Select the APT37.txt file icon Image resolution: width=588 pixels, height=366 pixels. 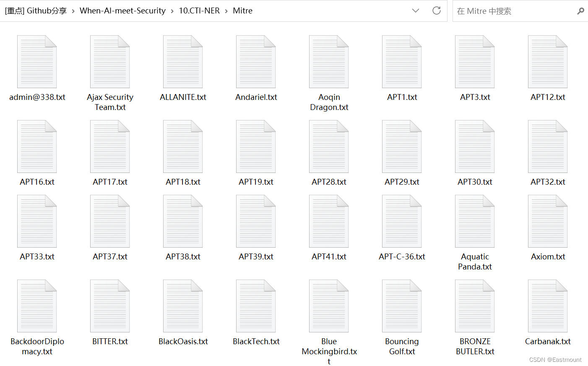110,221
